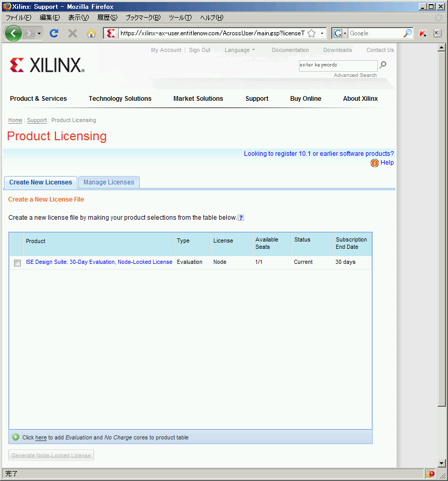
Task: Tick the ISE Design Suite evaluation checkbox
Action: [18, 263]
